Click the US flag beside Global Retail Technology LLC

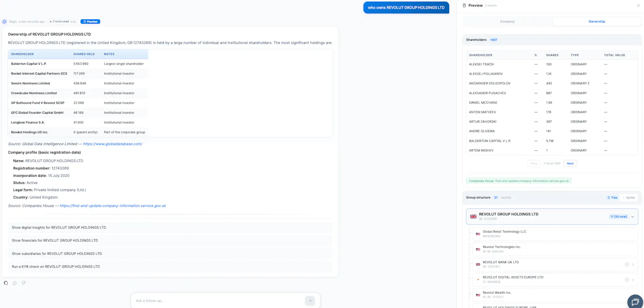(x=478, y=234)
